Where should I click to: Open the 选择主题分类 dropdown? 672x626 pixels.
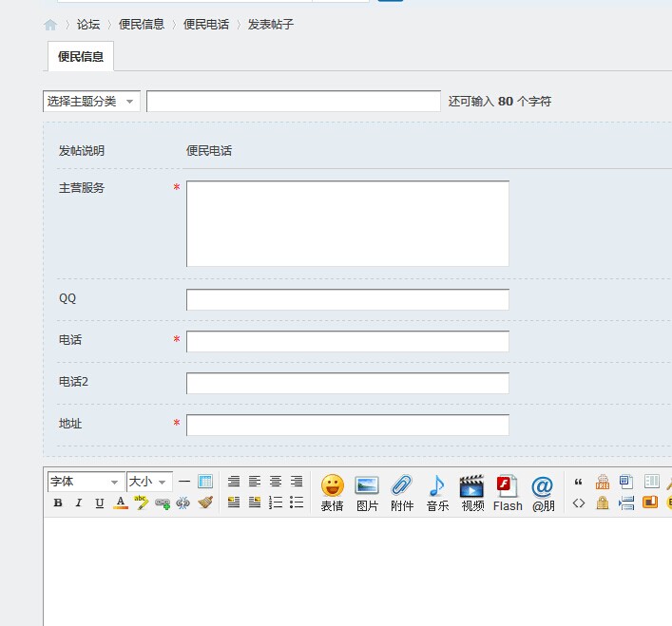coord(91,102)
